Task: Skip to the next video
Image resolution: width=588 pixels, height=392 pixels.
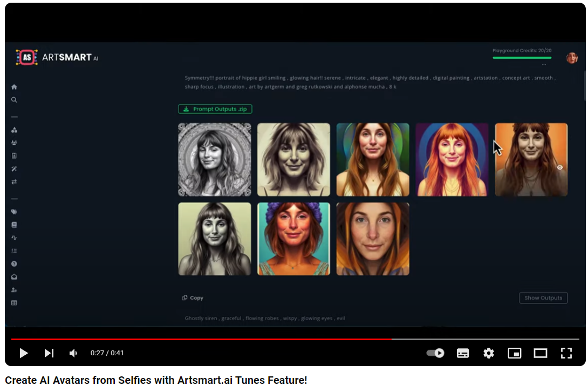Action: [x=49, y=353]
